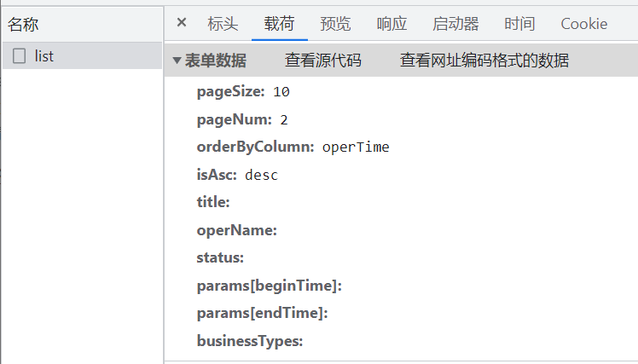Click the pageSize parameter name

tap(230, 92)
